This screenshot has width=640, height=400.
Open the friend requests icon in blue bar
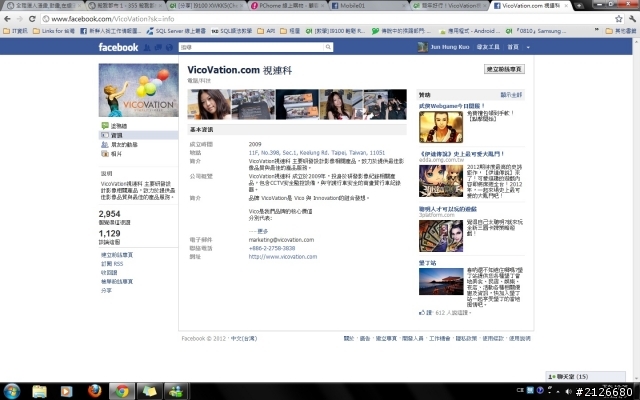tap(147, 47)
